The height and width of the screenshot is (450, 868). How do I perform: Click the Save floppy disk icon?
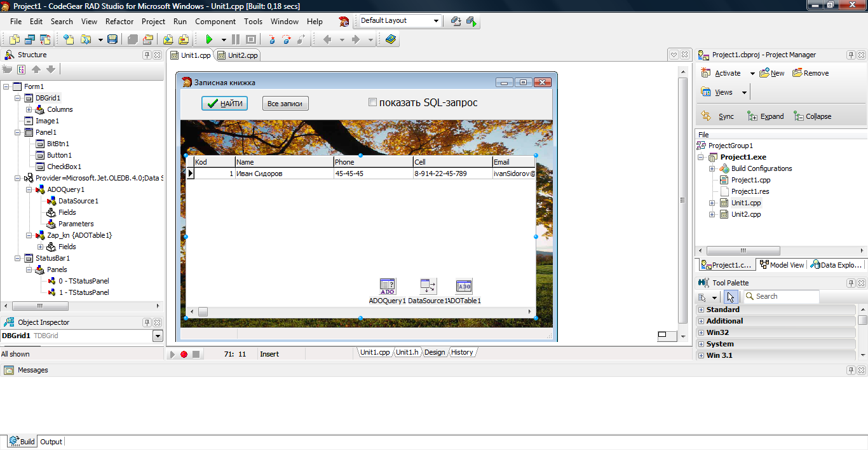tap(112, 39)
